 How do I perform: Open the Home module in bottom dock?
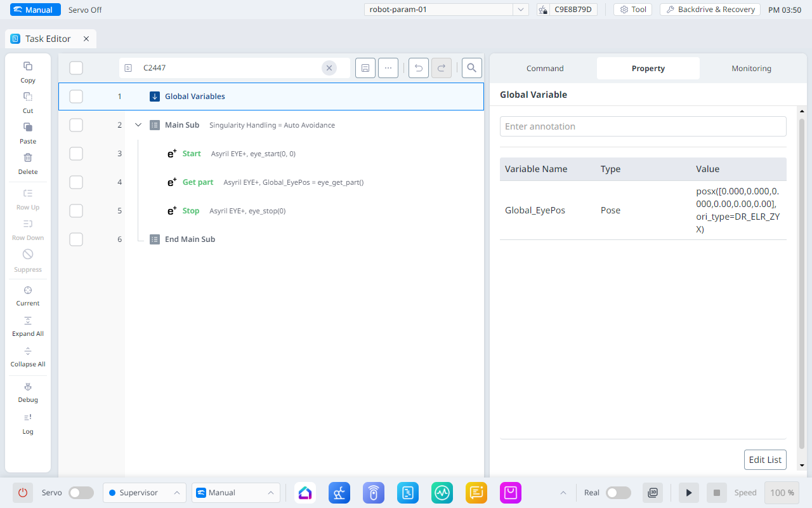coord(305,493)
